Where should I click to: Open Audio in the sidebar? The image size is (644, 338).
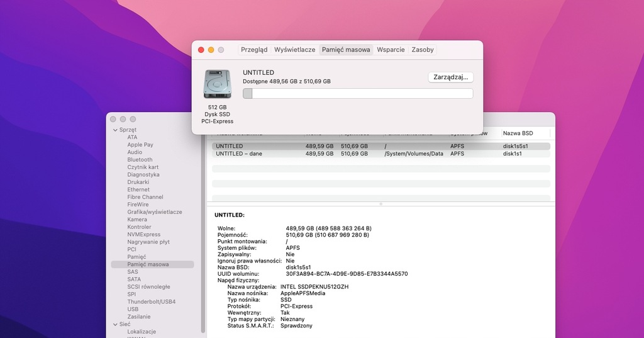pyautogui.click(x=135, y=152)
